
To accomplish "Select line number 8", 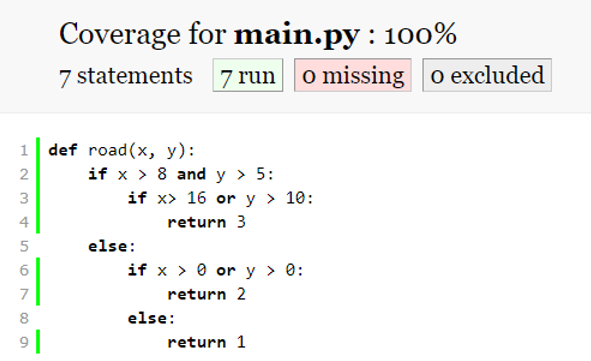I will [24, 318].
